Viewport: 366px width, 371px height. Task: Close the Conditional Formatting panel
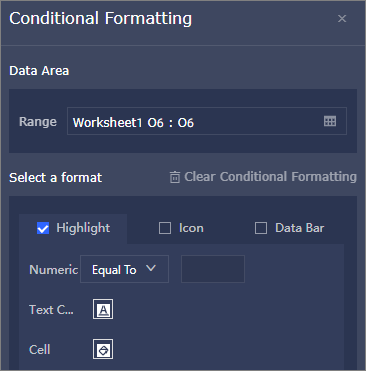pos(342,18)
